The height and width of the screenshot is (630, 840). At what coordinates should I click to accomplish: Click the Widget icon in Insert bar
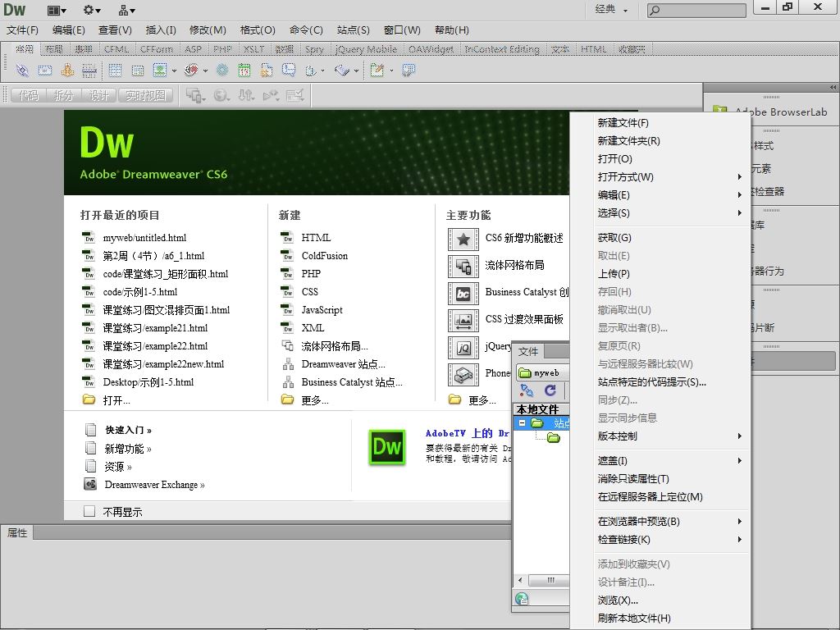click(x=222, y=70)
